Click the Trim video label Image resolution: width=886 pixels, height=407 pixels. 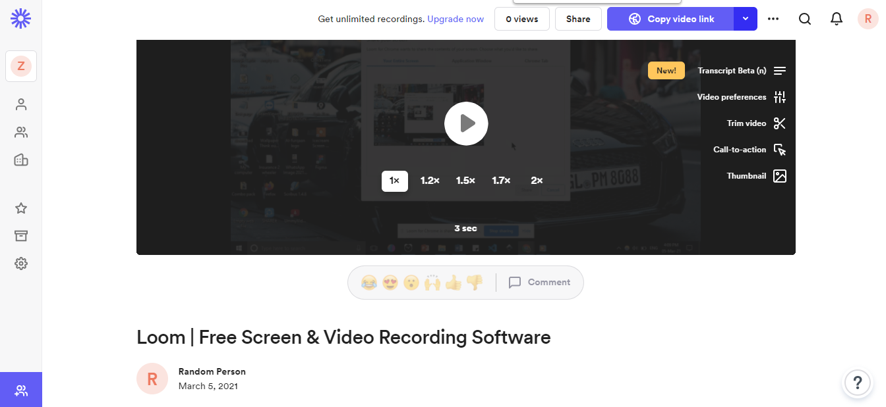point(746,123)
